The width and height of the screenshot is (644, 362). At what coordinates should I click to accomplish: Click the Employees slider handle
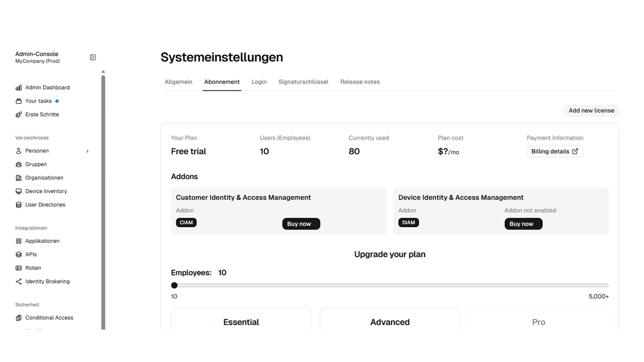pyautogui.click(x=174, y=285)
